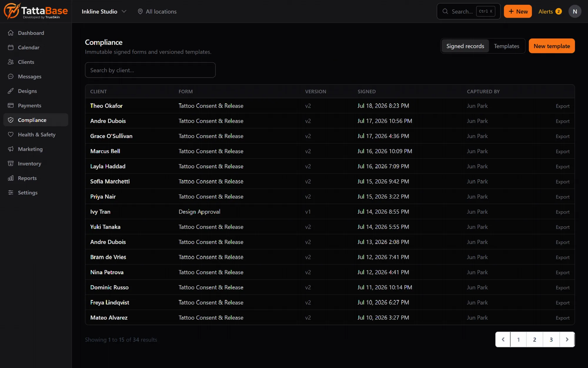Click the Design Approval form cell
588x368 pixels.
pos(199,212)
